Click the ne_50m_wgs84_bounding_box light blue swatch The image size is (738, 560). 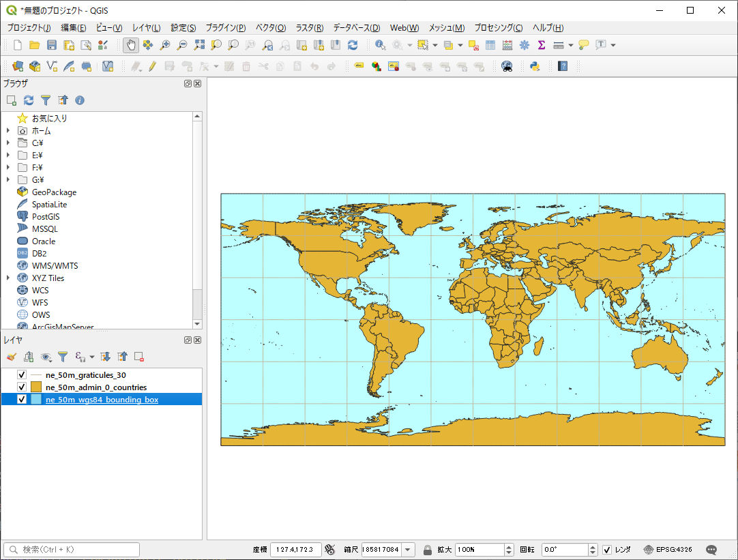click(x=36, y=400)
